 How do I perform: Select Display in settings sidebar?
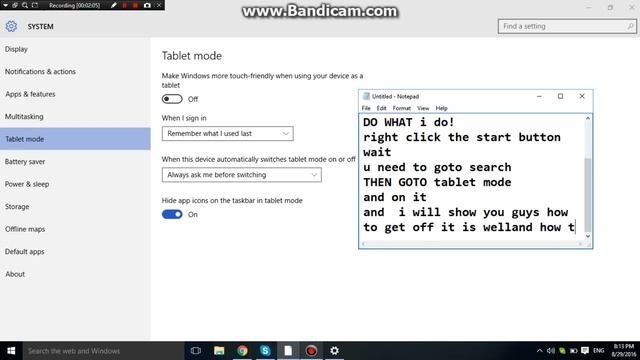pyautogui.click(x=75, y=49)
